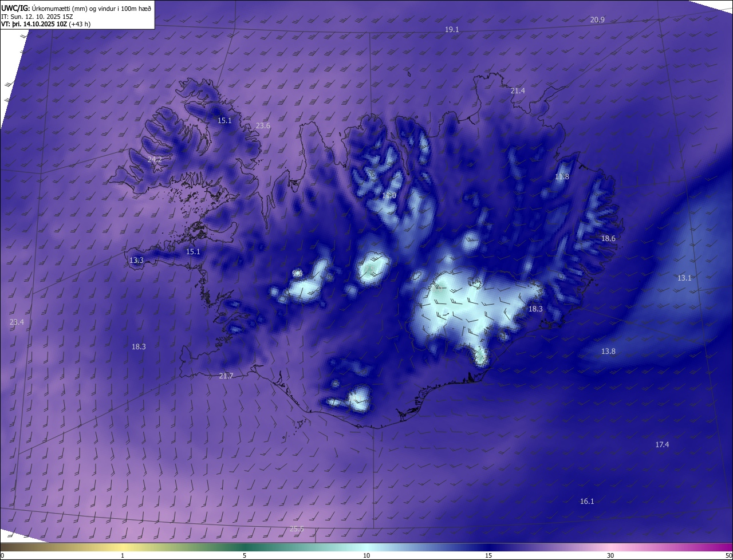The image size is (733, 560).
Task: Click the 13.3 value label
Action: (x=136, y=260)
